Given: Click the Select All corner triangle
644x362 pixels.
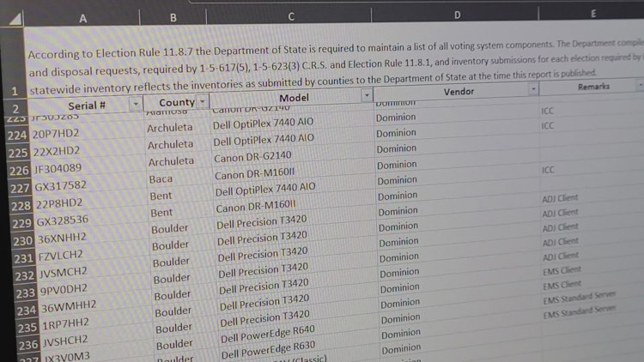Looking at the screenshot, I should (x=15, y=19).
